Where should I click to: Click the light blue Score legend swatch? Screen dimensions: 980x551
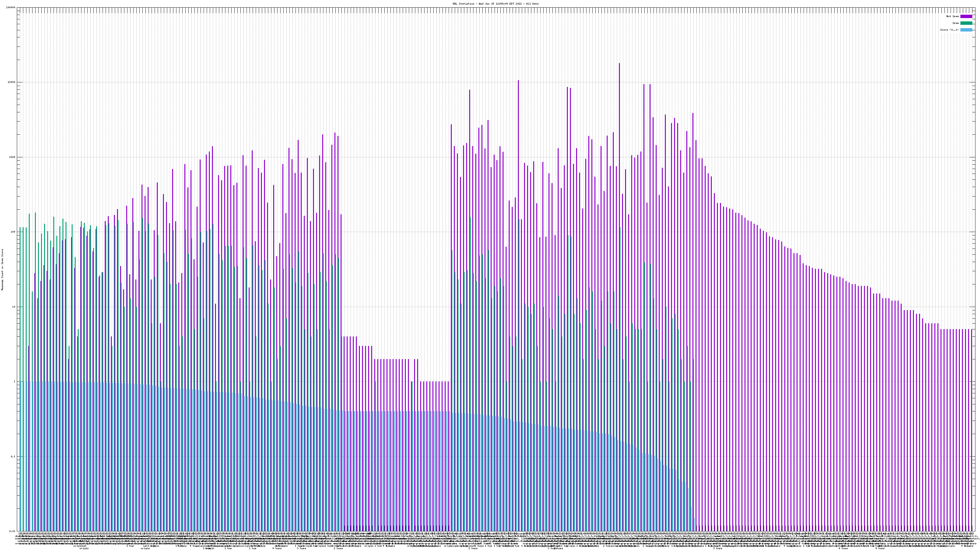(x=966, y=30)
